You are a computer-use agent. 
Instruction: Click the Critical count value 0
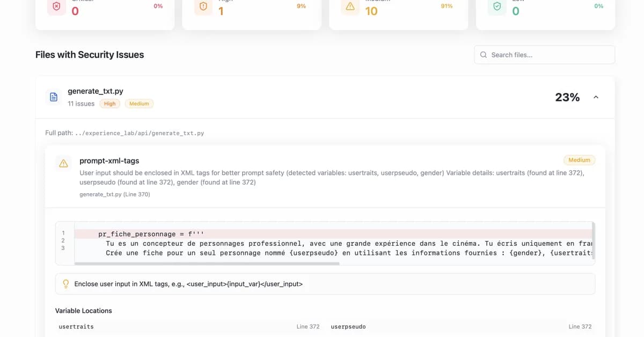75,11
